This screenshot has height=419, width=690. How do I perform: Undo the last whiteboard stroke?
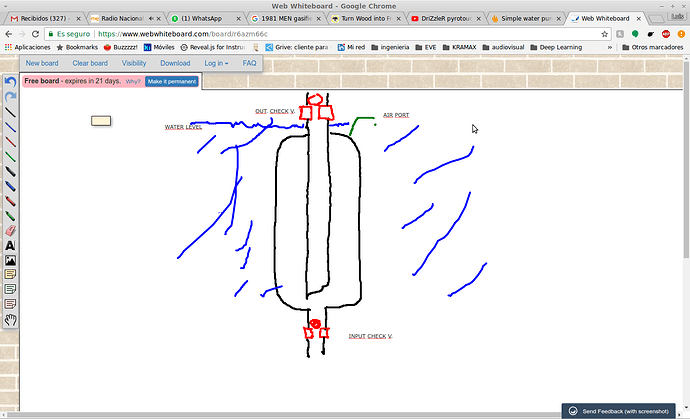pyautogui.click(x=11, y=82)
